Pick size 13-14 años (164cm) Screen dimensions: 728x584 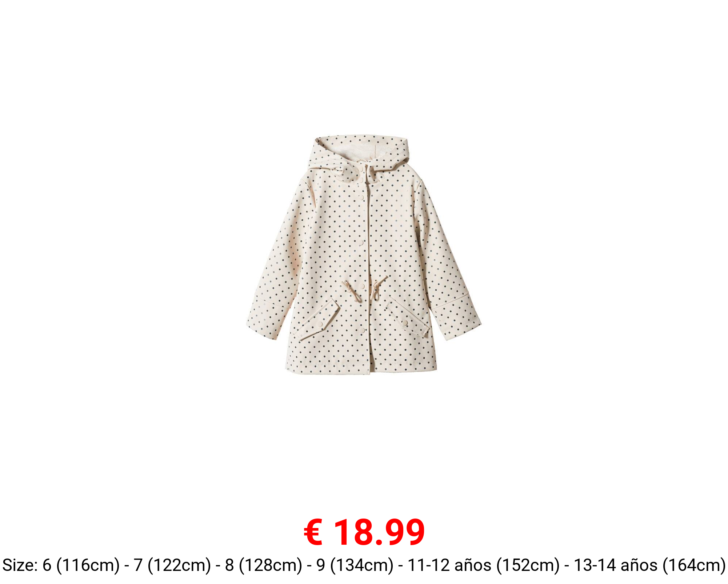(650, 565)
